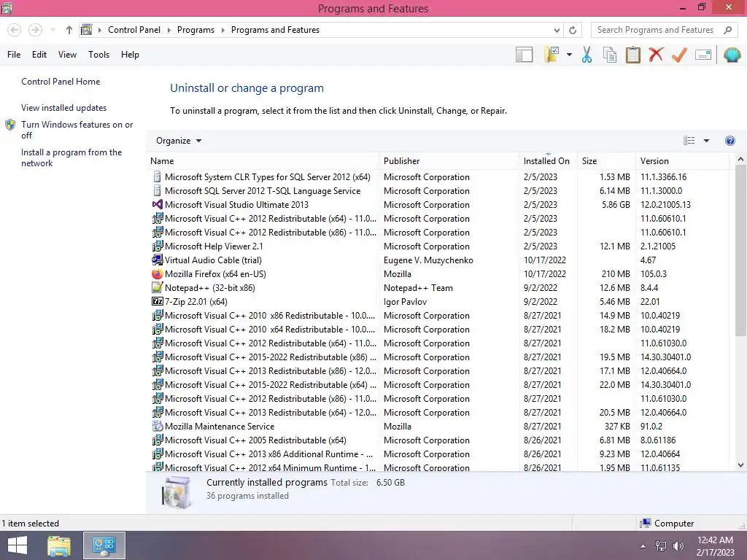This screenshot has width=747, height=560.
Task: Click the vertical scrollbar thumb
Action: tap(740, 251)
